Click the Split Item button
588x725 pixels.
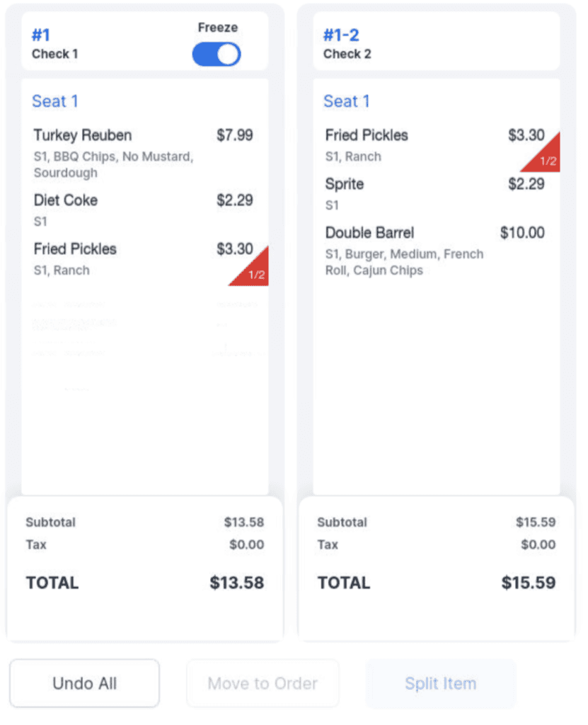[x=440, y=683]
